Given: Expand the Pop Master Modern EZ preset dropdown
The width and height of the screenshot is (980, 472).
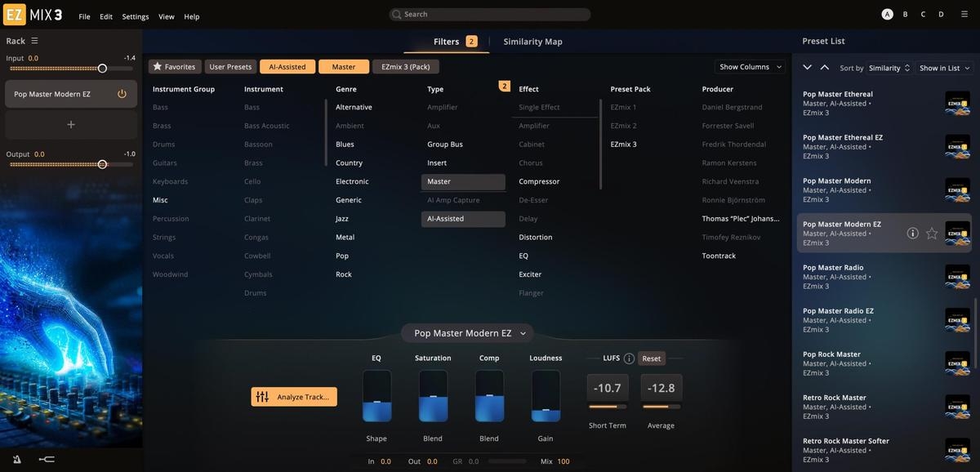Looking at the screenshot, I should pos(523,333).
